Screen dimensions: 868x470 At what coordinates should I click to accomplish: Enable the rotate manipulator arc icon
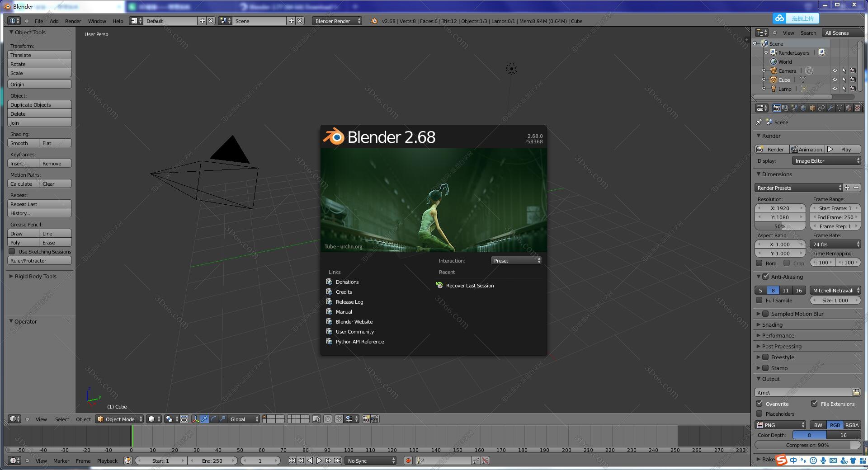[x=213, y=419]
